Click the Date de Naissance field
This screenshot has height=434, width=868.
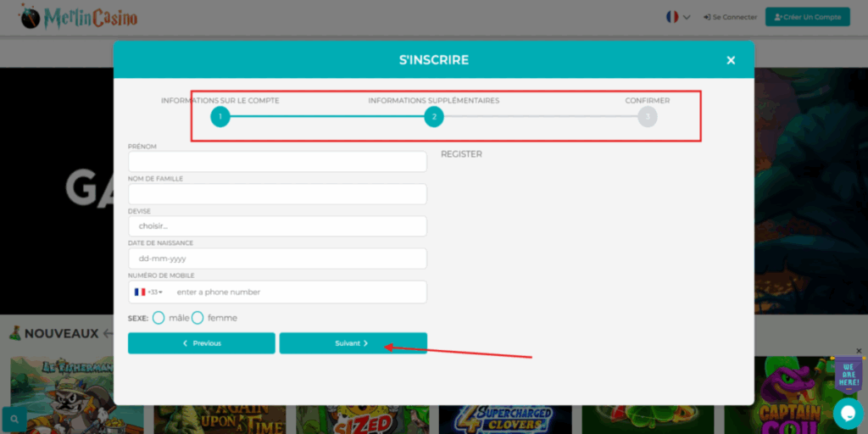[x=277, y=259]
